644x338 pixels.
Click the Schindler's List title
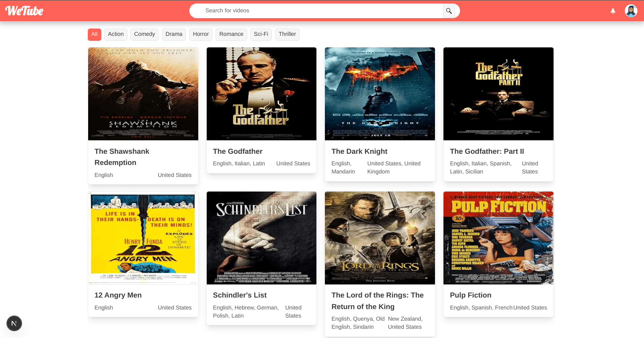click(240, 295)
